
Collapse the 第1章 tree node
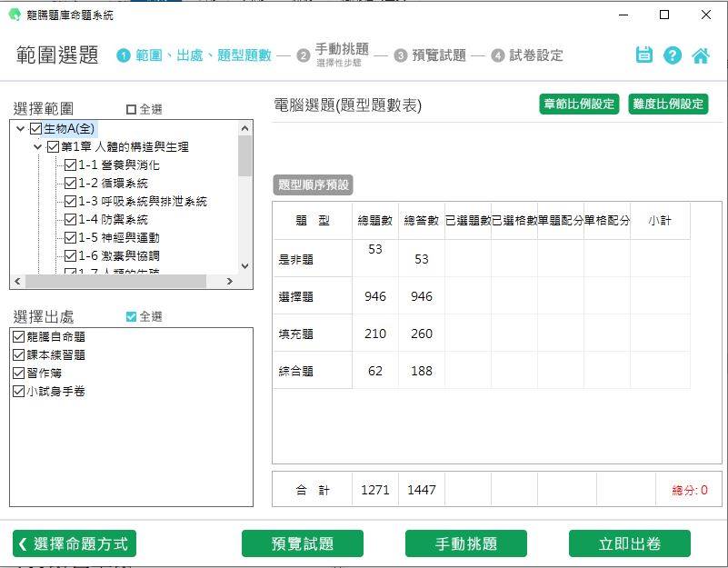click(37, 146)
